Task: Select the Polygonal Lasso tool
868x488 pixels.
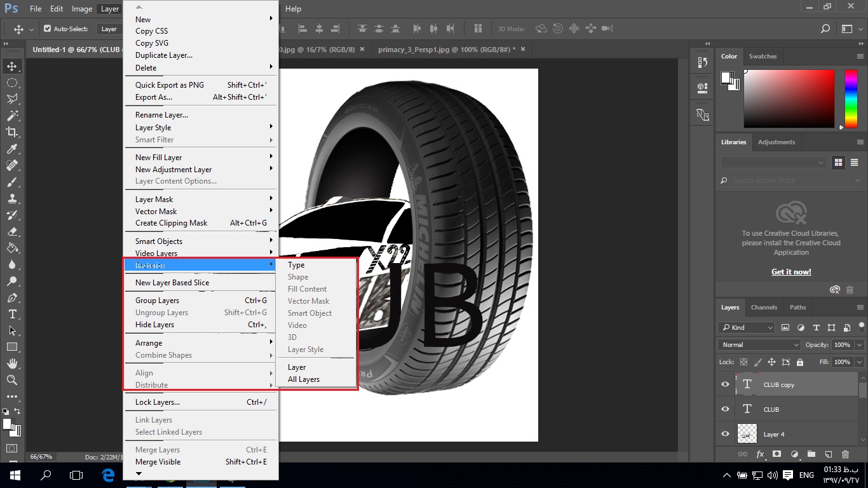Action: coord(11,99)
